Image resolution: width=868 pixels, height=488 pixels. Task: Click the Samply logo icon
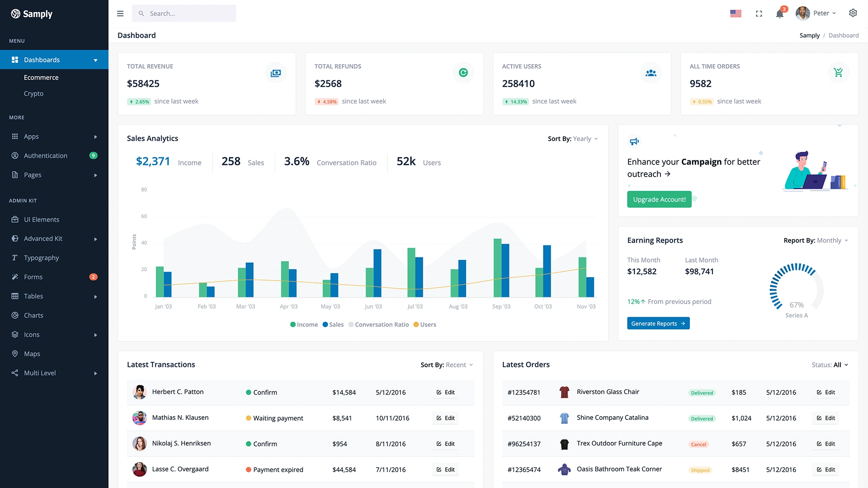click(15, 14)
